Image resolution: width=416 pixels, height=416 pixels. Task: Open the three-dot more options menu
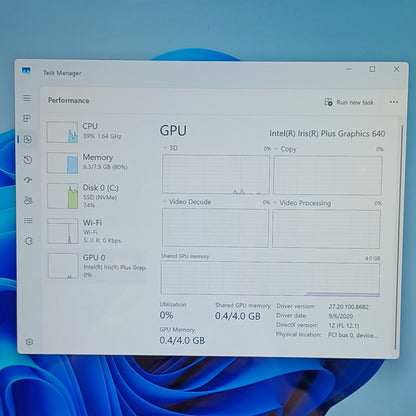pyautogui.click(x=394, y=102)
